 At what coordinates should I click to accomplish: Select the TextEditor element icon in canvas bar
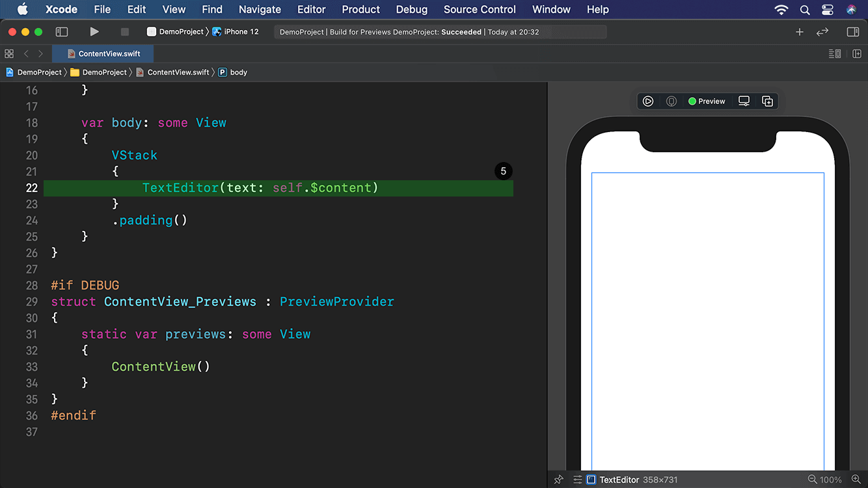pos(591,480)
